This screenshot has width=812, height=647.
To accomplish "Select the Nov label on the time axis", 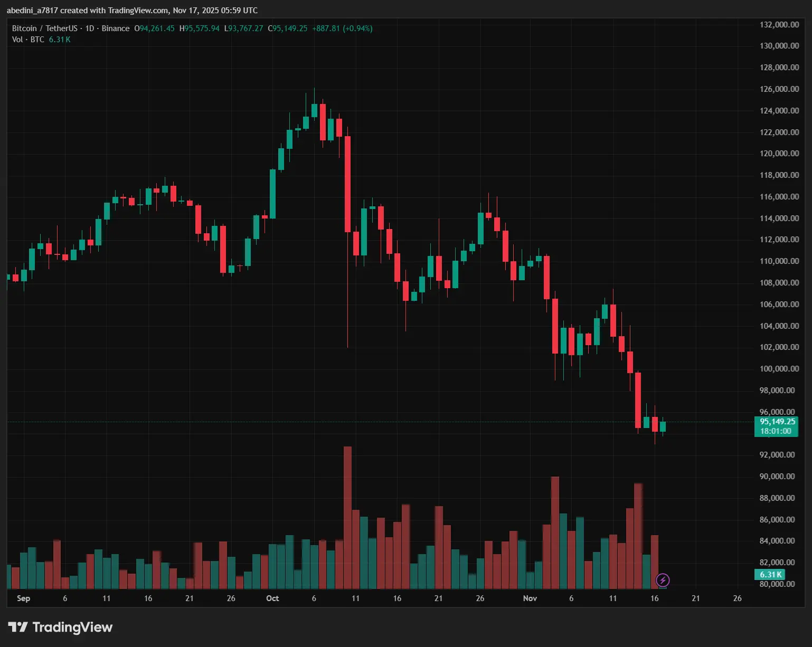I will pyautogui.click(x=530, y=598).
